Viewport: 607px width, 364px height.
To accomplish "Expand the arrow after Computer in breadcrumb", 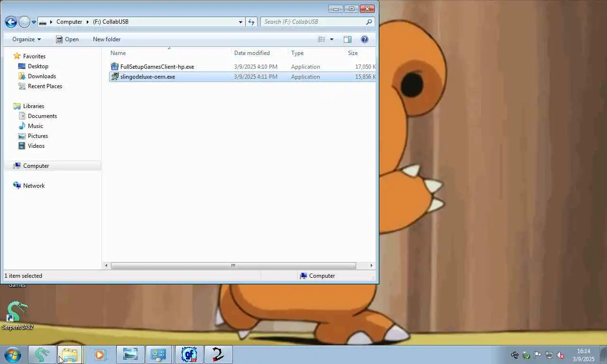I will pos(88,22).
